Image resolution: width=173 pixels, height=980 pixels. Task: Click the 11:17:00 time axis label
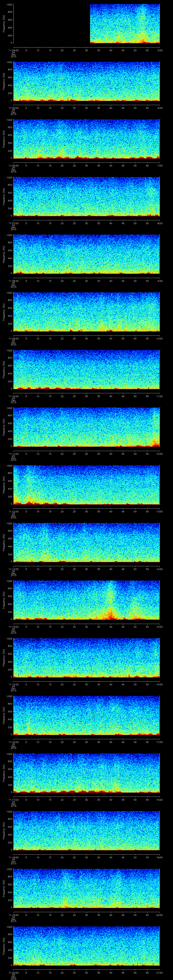point(13,800)
